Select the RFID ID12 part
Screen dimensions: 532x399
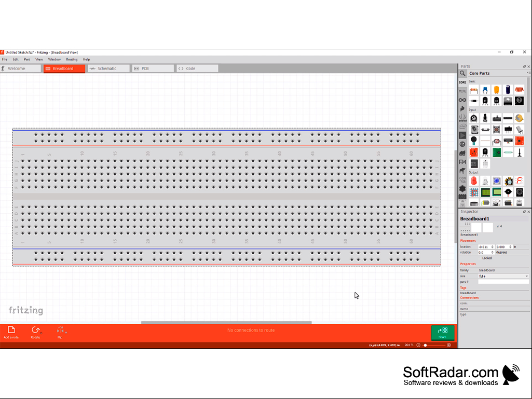pyautogui.click(x=474, y=164)
